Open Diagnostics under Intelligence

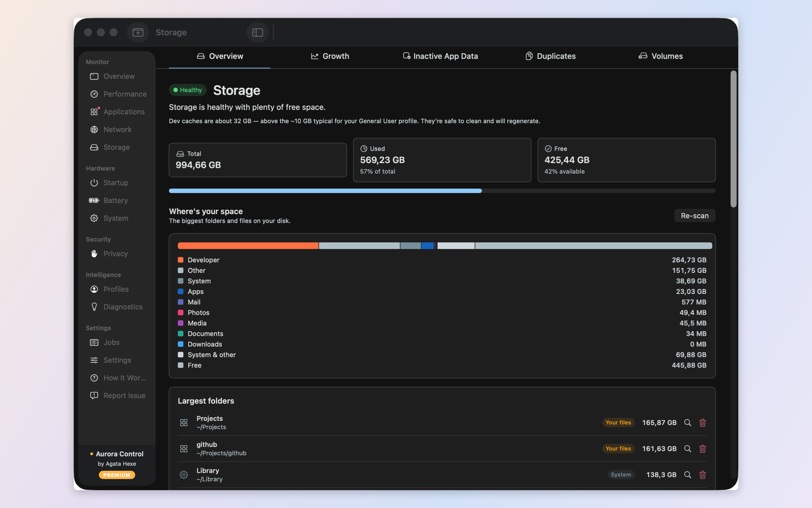(x=117, y=307)
